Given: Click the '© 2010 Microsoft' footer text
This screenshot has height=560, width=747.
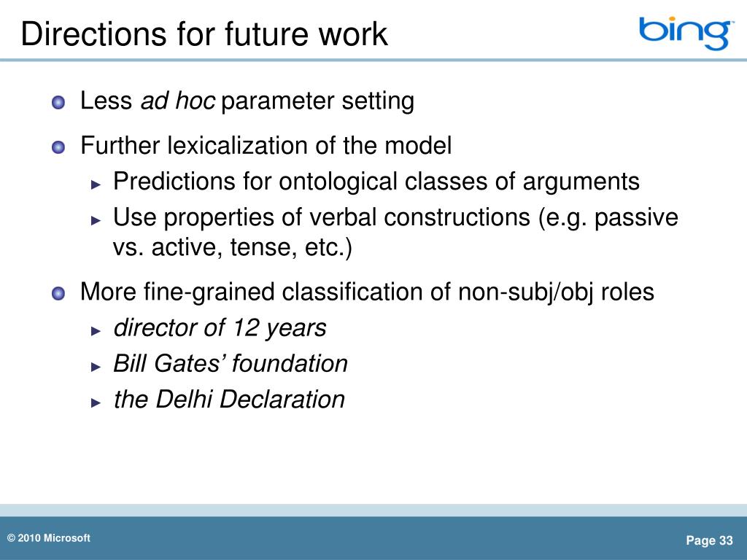Looking at the screenshot, I should click(49, 538).
